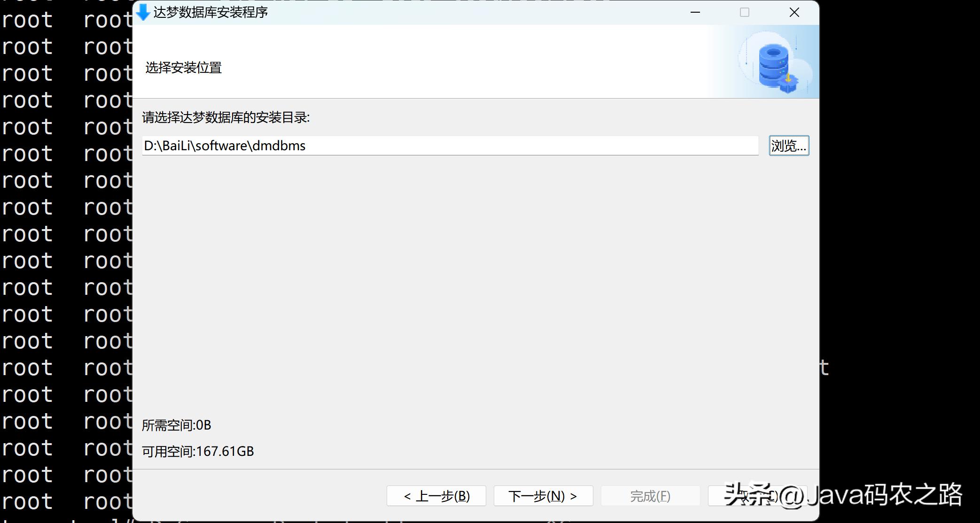Select the path text D:\BaiLi\software\dmdbms
Screen dimensions: 980x523
[x=224, y=146]
